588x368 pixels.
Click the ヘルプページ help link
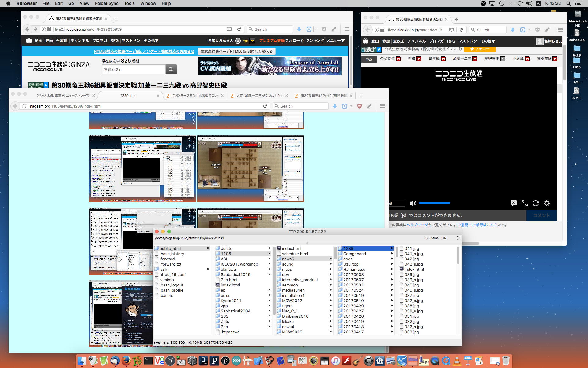pyautogui.click(x=417, y=225)
